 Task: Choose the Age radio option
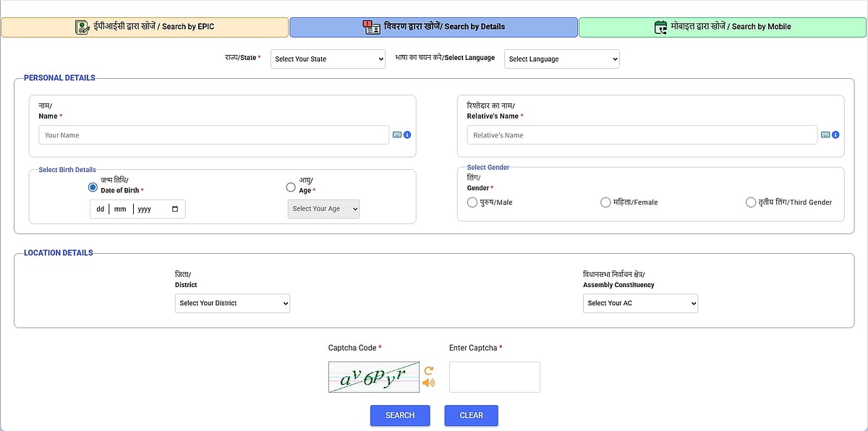click(291, 187)
